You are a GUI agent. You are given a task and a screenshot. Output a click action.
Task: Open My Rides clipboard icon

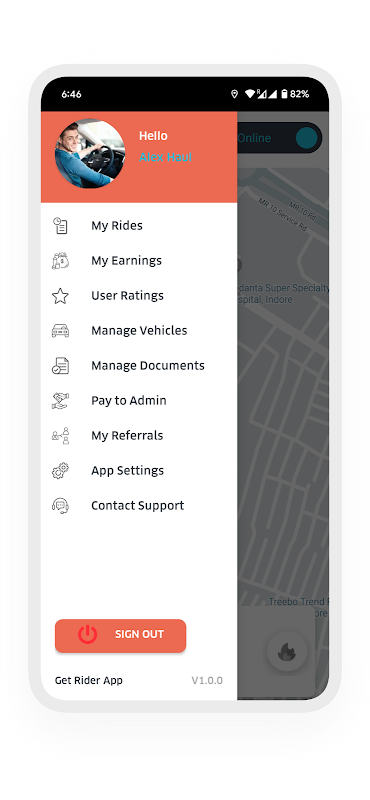pyautogui.click(x=60, y=226)
